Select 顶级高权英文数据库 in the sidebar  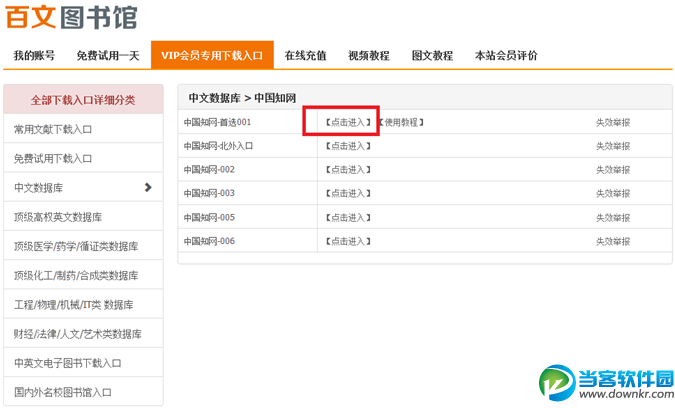(x=83, y=217)
